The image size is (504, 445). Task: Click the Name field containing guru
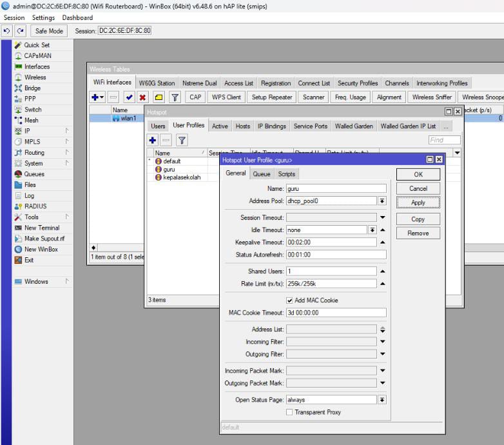(336, 189)
